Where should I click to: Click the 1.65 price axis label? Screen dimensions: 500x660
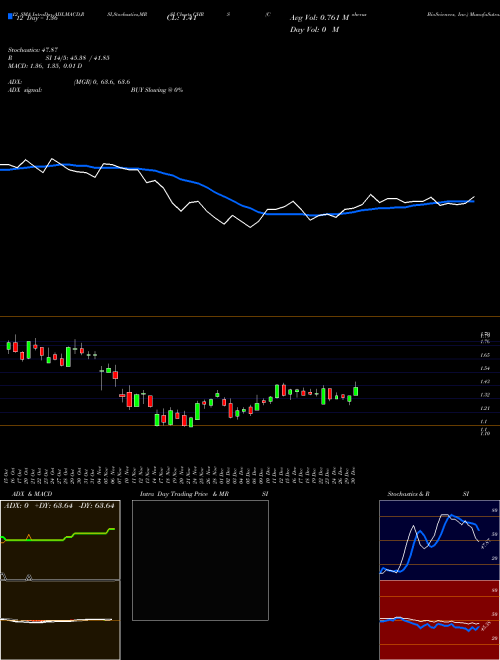[x=485, y=355]
